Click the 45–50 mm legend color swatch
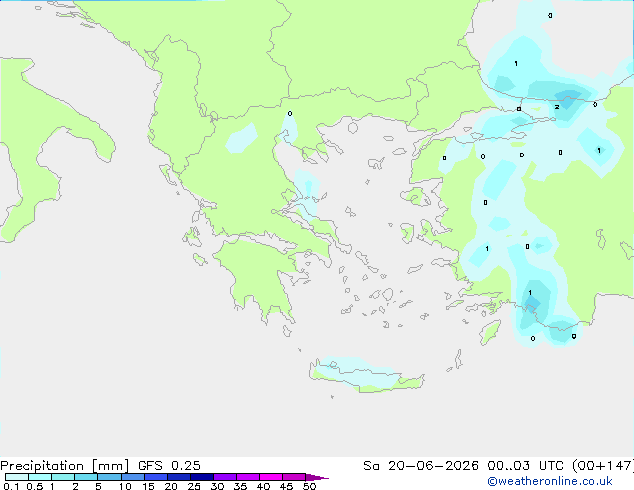The height and width of the screenshot is (490, 634). (x=294, y=477)
